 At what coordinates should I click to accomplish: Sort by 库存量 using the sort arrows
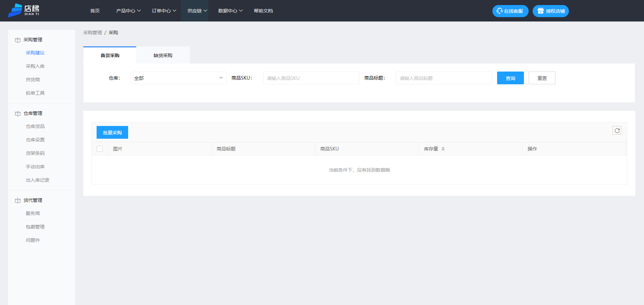point(443,149)
